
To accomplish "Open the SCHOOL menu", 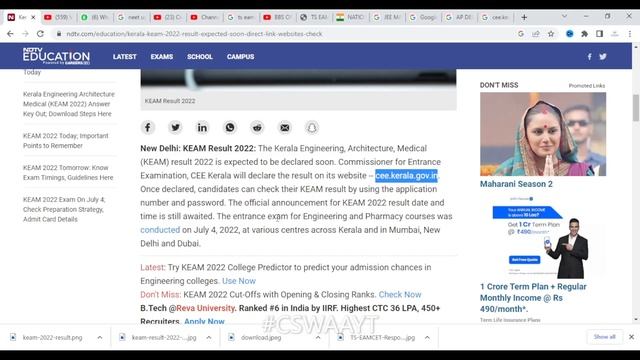I will pos(200,57).
